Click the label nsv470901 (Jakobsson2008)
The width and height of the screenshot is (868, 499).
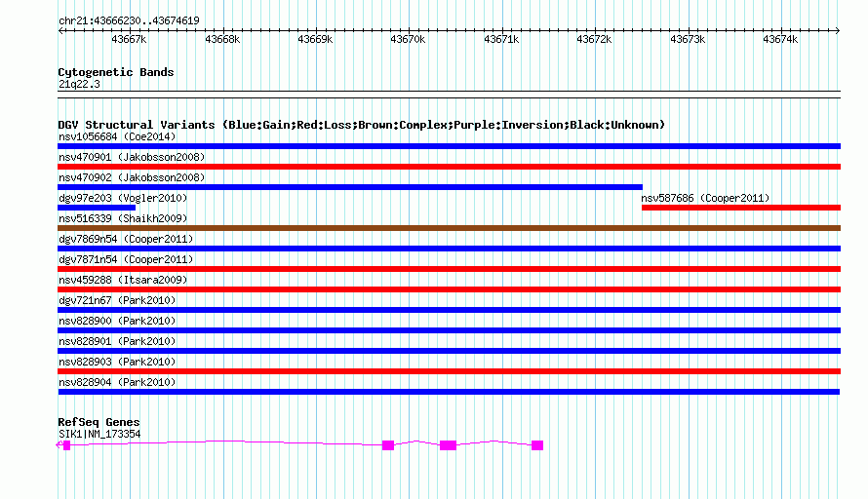pos(132,157)
